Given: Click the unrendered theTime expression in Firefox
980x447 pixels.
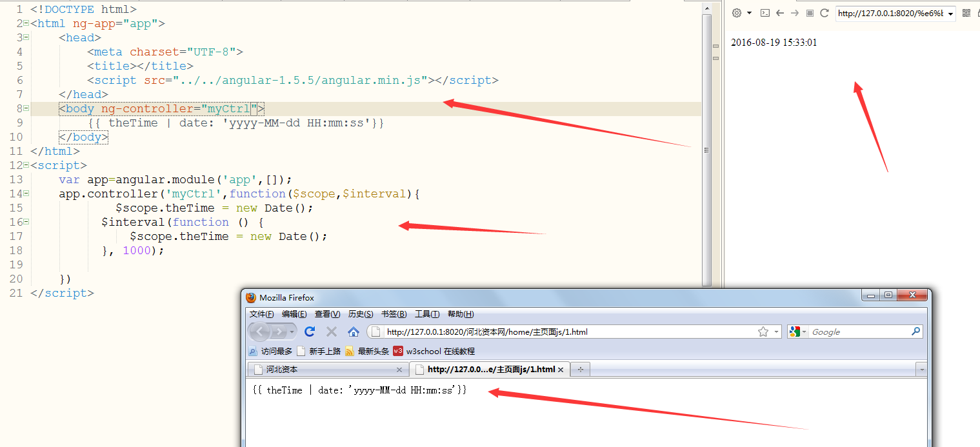Looking at the screenshot, I should 359,390.
